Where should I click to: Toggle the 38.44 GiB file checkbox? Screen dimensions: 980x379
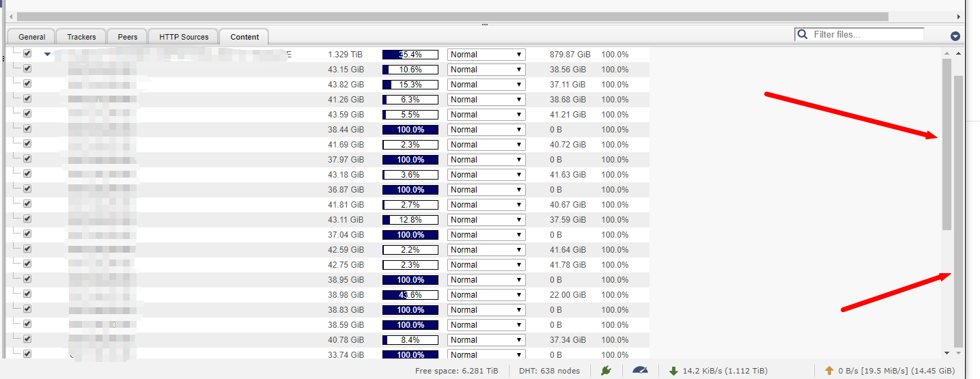click(27, 128)
